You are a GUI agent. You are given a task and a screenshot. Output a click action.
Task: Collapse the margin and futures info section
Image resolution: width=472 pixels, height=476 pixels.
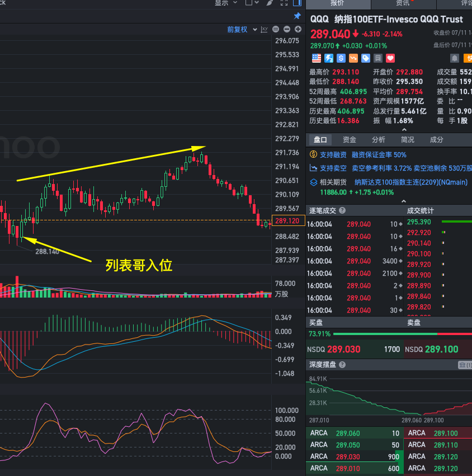click(x=404, y=201)
